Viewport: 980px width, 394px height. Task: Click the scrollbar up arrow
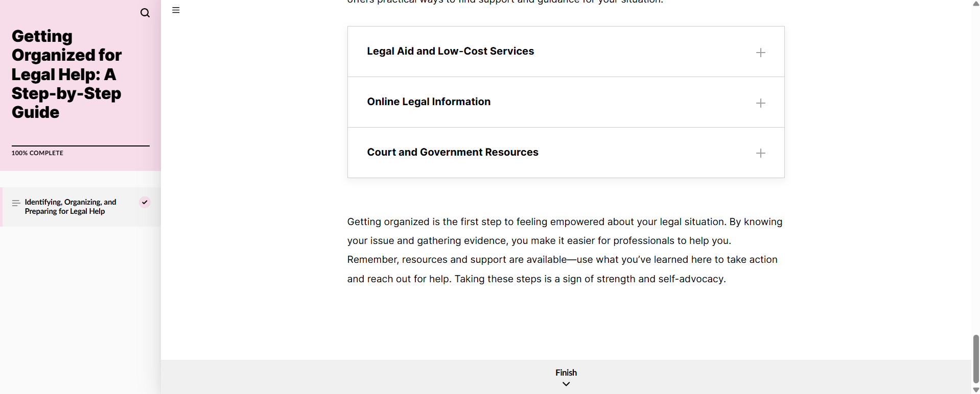(x=976, y=4)
